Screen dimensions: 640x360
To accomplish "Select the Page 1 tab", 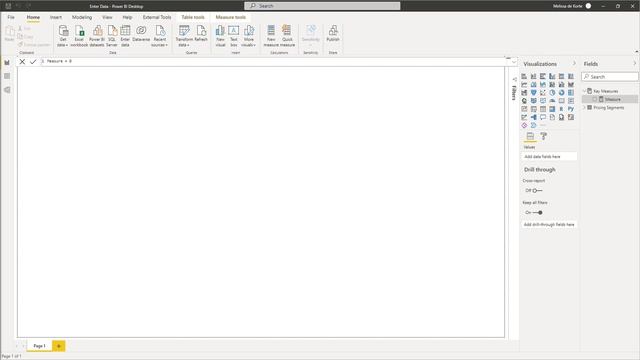I will pyautogui.click(x=40, y=346).
